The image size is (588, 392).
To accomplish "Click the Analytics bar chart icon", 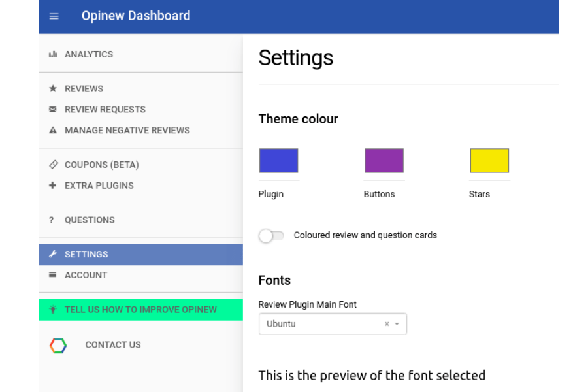I will pos(53,54).
